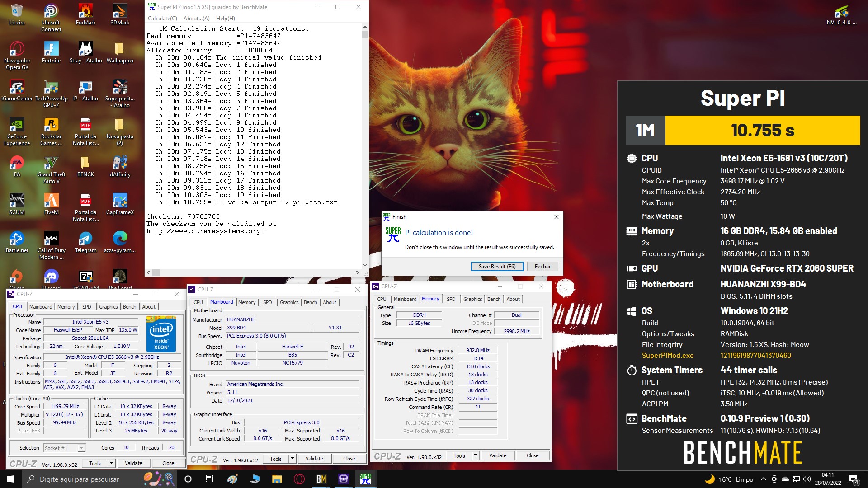Open Calculate(C) menu in Super PI
The height and width of the screenshot is (488, 868).
162,19
